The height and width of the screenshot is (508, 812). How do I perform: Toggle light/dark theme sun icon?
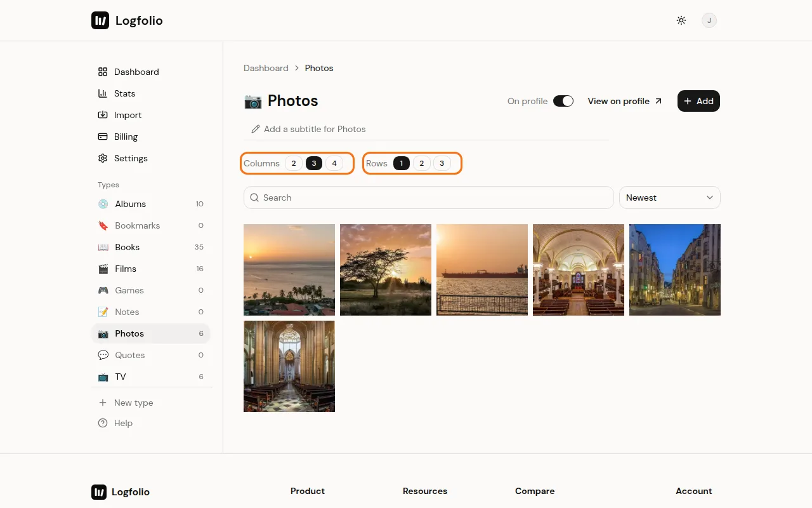click(681, 20)
